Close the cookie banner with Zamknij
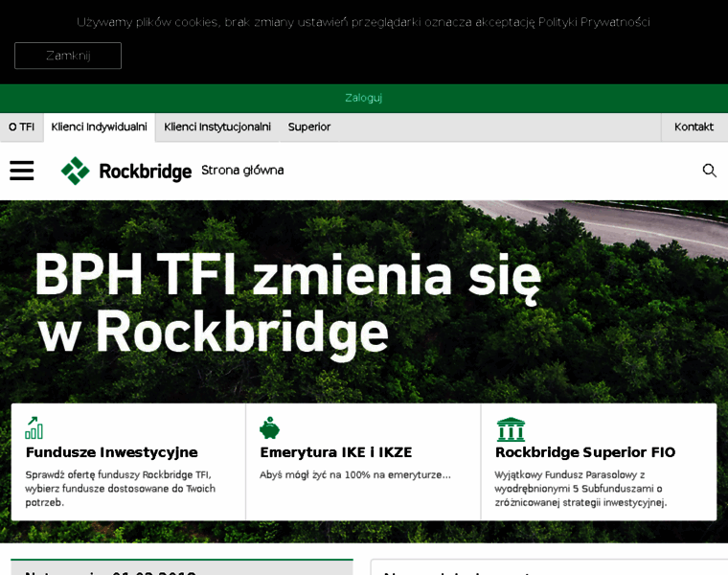The width and height of the screenshot is (728, 575). [68, 56]
